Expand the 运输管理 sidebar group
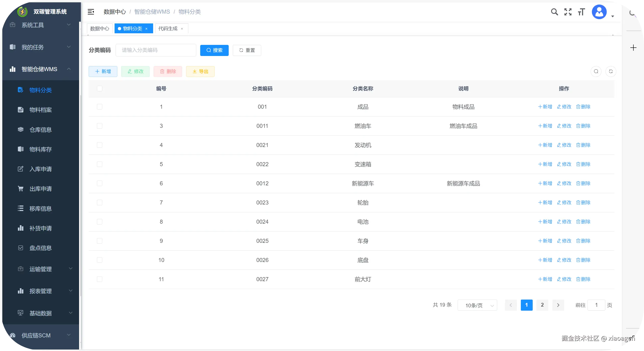The height and width of the screenshot is (351, 644). click(x=40, y=269)
